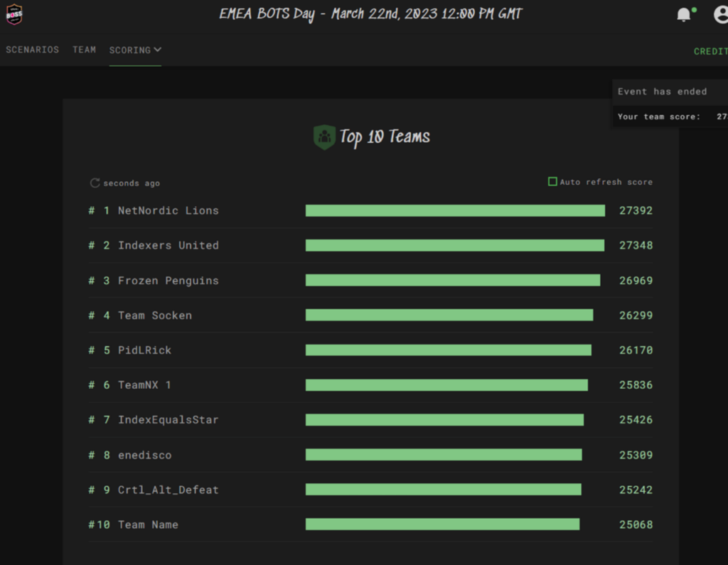Open the Credits link

(x=710, y=51)
